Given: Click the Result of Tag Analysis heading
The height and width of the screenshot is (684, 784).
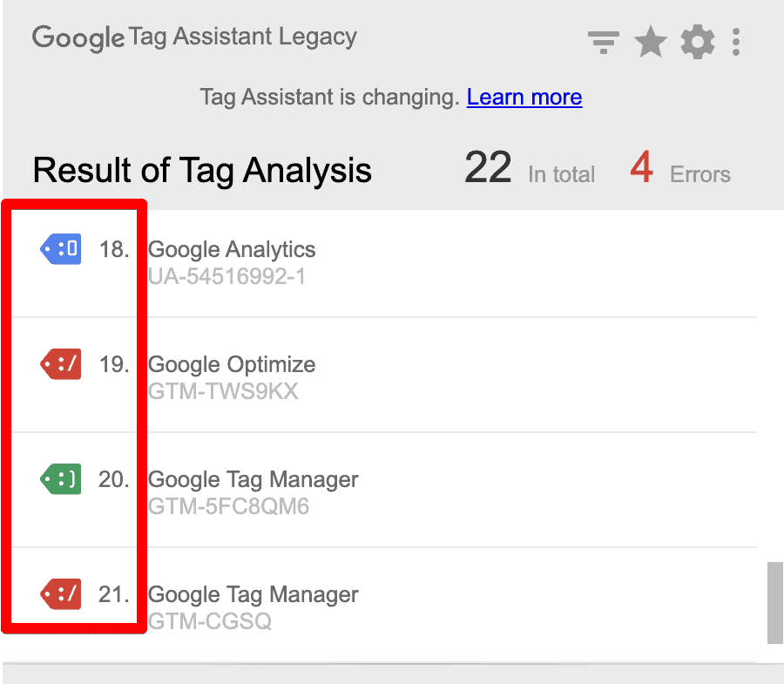Looking at the screenshot, I should [201, 170].
